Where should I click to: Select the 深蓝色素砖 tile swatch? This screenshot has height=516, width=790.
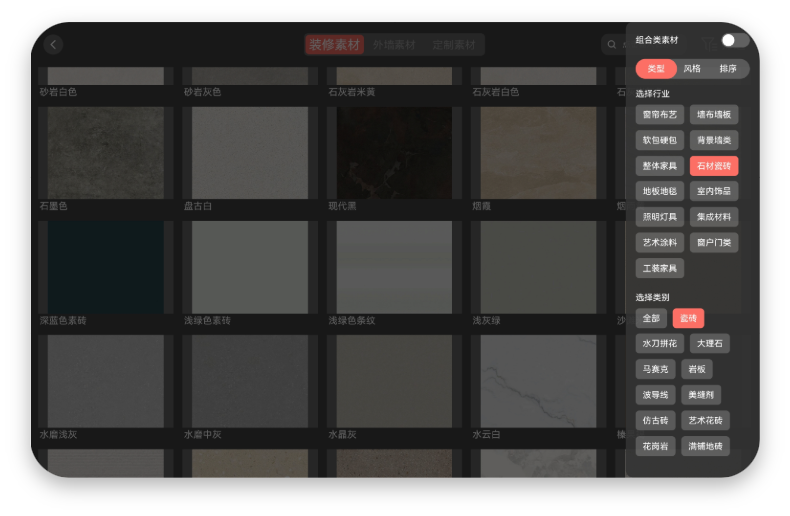tap(105, 267)
